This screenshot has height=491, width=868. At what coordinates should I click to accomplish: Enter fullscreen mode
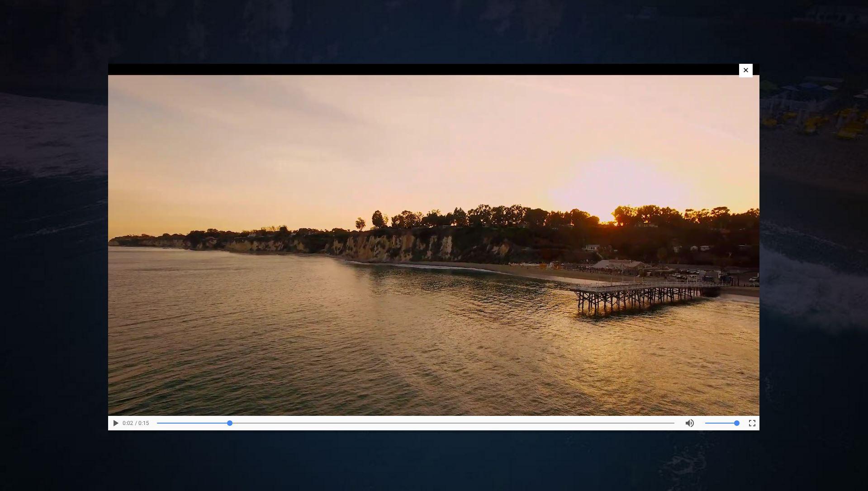click(x=752, y=423)
